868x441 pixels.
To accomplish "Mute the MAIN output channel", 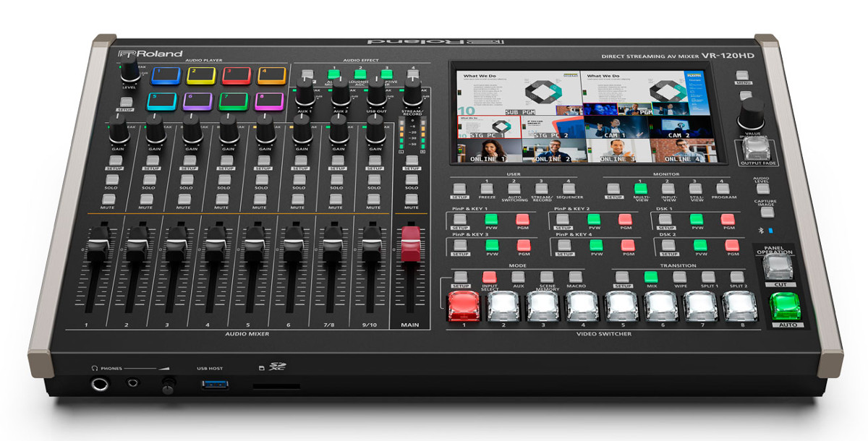I will (410, 199).
